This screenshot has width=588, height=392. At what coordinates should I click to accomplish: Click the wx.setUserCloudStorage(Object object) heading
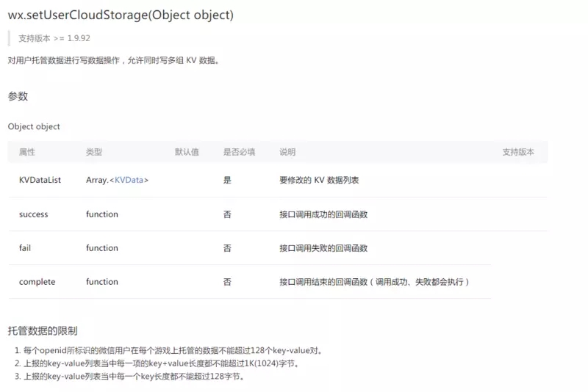point(121,15)
